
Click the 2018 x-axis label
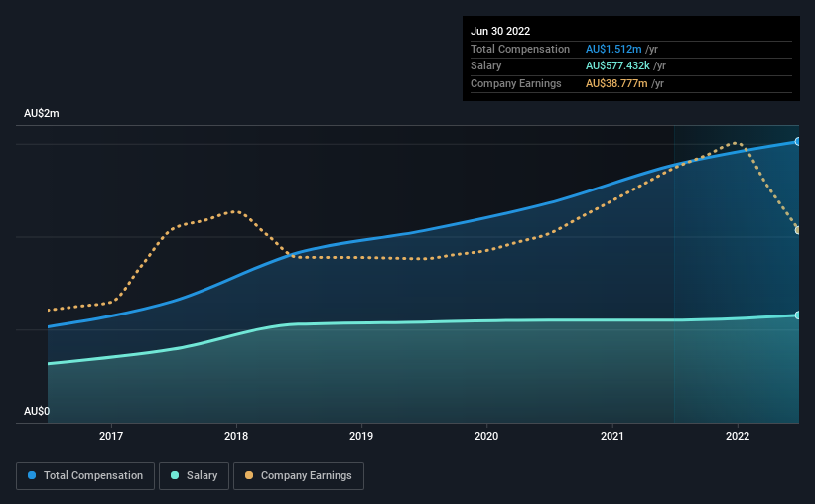236,436
